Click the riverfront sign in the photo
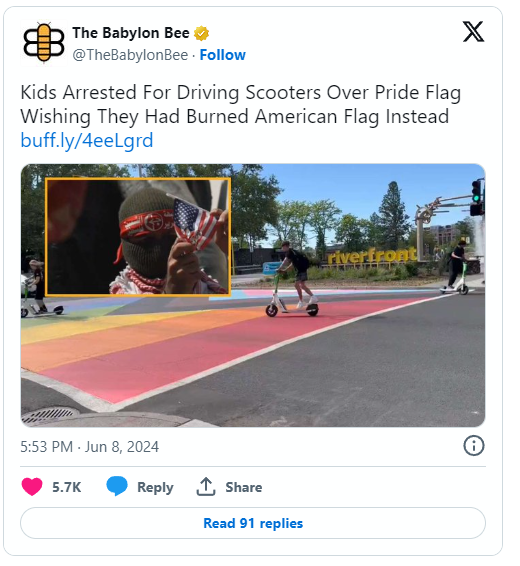 tap(372, 256)
